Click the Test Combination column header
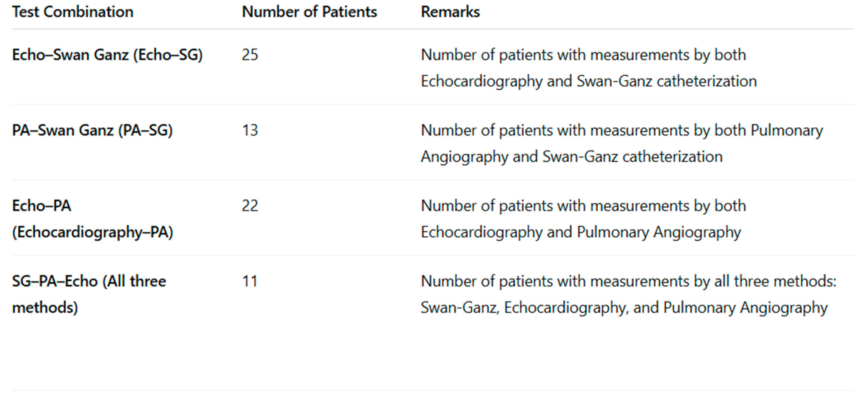 pyautogui.click(x=73, y=12)
